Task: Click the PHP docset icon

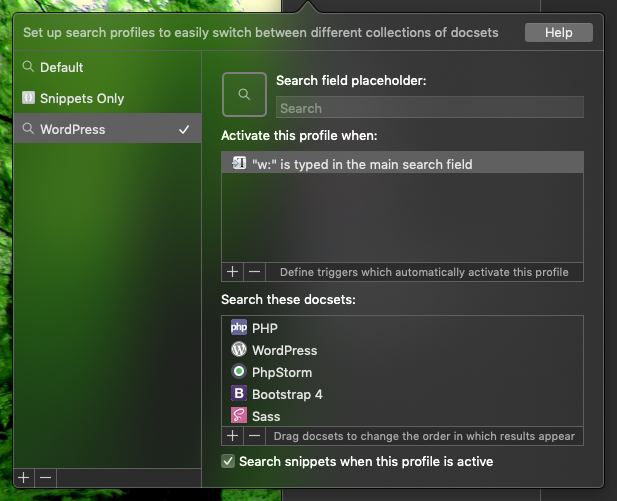Action: pos(239,327)
